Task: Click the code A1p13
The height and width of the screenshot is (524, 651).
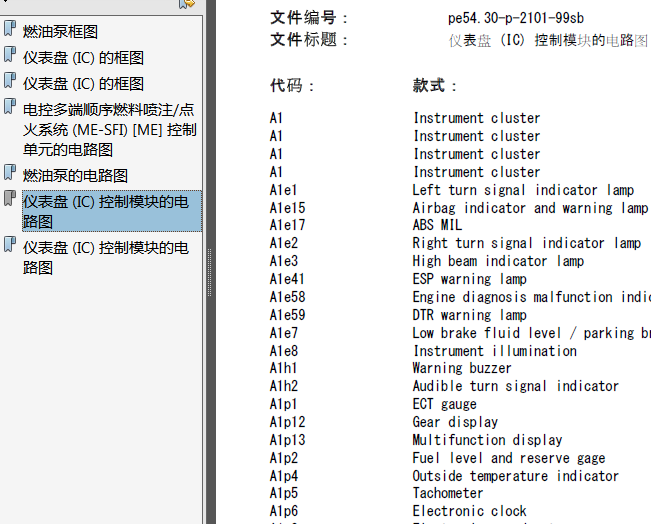Action: point(287,440)
